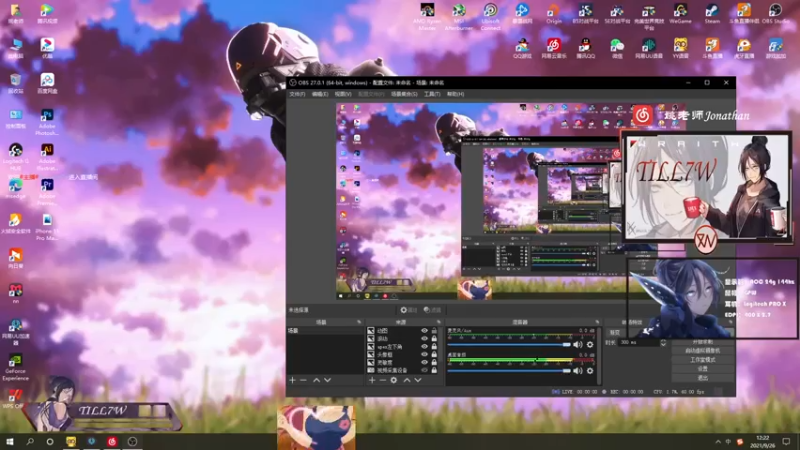The height and width of the screenshot is (450, 800).
Task: Open NetEase Cloud Music red desktop shortcut
Action: click(x=554, y=48)
